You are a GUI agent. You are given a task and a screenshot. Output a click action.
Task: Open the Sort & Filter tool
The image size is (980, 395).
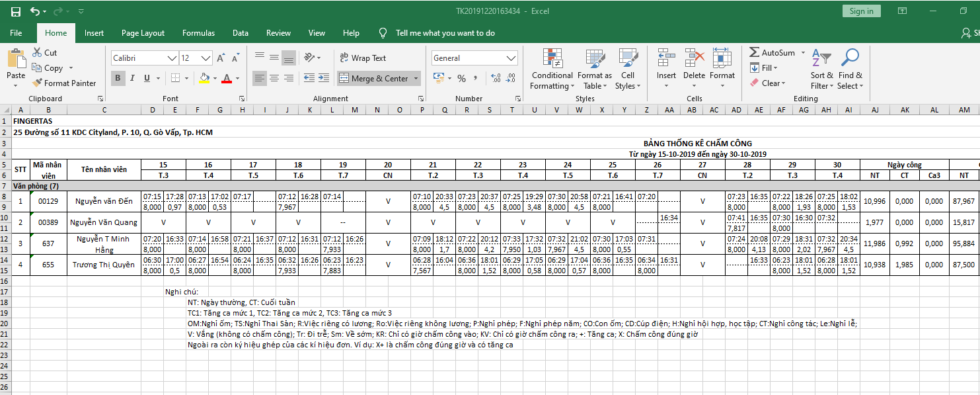[821, 69]
